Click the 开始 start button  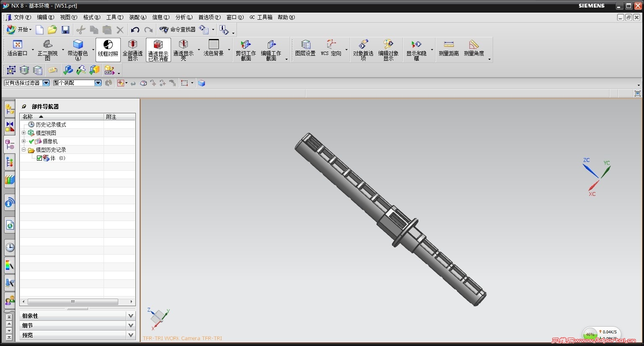pos(19,29)
